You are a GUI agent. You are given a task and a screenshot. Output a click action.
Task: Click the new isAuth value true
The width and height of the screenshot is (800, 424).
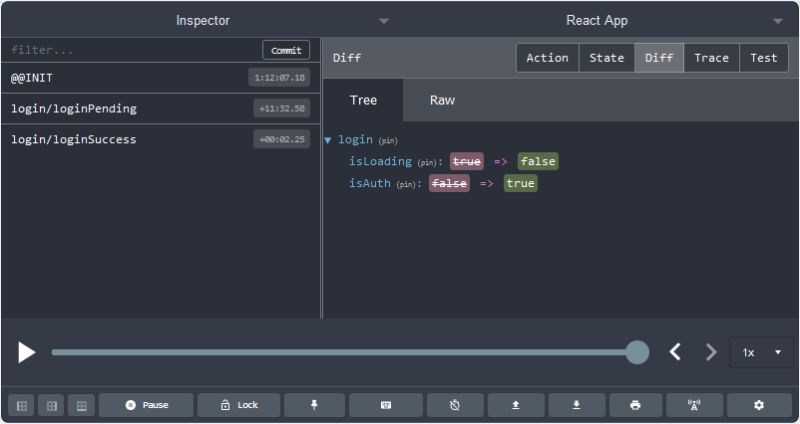tap(520, 183)
